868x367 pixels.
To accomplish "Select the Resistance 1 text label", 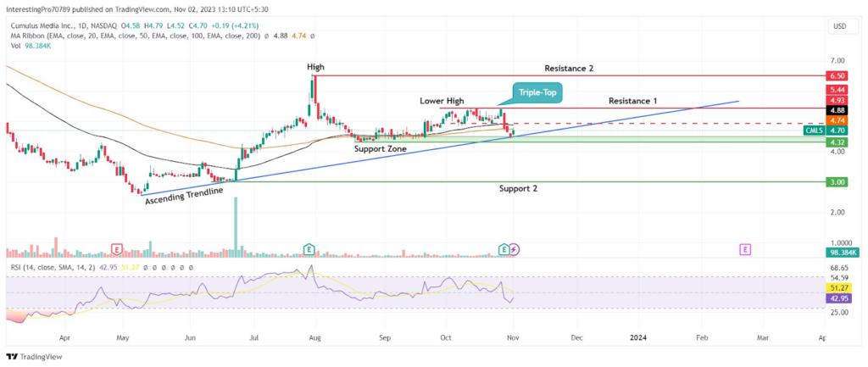I will click(632, 101).
